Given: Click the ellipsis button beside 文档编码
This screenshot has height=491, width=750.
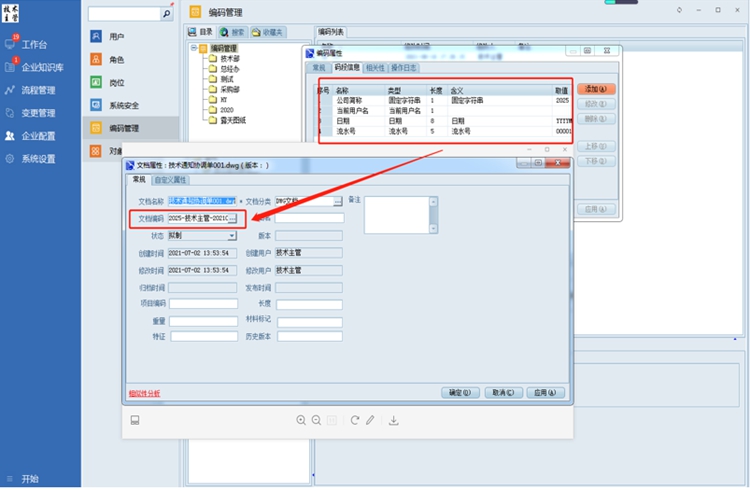Looking at the screenshot, I should tap(232, 218).
